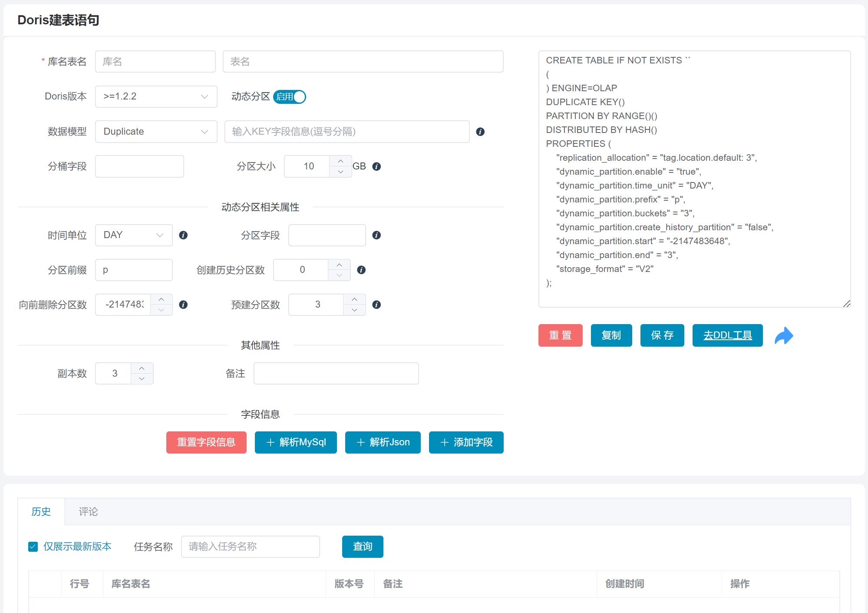The image size is (868, 613).
Task: Focus the 分区前缀 input field
Action: (x=134, y=270)
